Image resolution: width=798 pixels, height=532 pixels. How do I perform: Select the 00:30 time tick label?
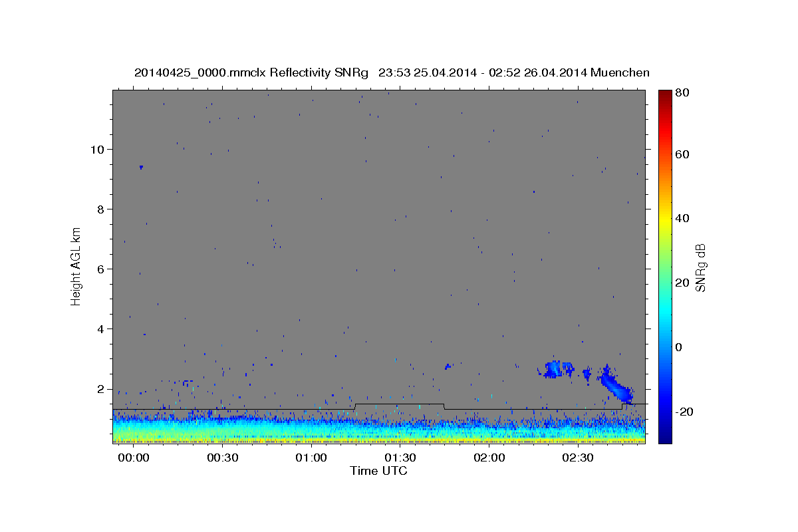[x=222, y=458]
